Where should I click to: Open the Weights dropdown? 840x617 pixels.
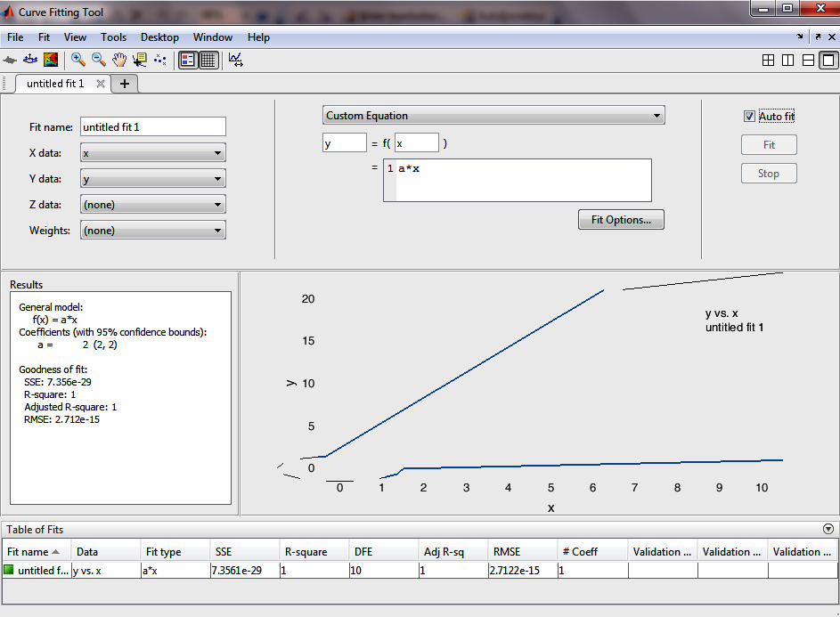[x=152, y=231]
